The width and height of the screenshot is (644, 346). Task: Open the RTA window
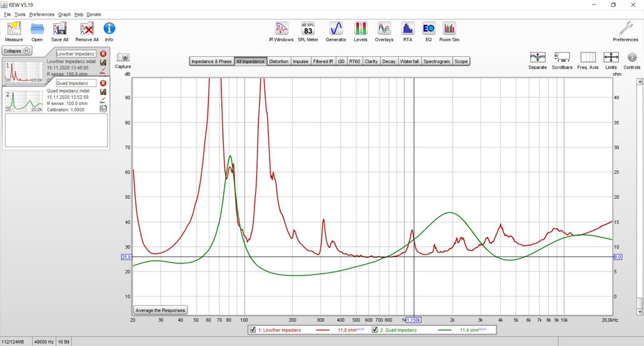coord(408,29)
